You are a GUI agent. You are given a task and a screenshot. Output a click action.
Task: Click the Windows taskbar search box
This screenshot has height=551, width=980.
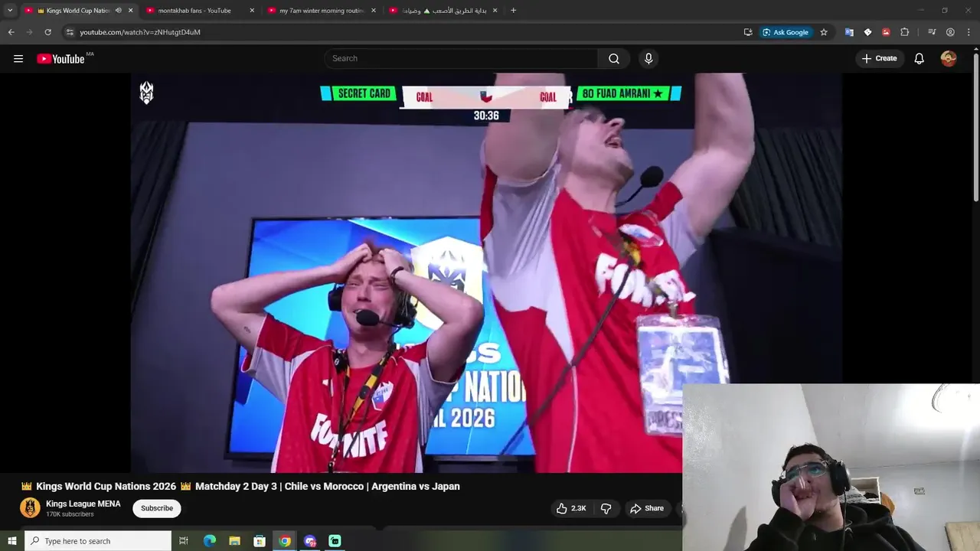tap(98, 541)
